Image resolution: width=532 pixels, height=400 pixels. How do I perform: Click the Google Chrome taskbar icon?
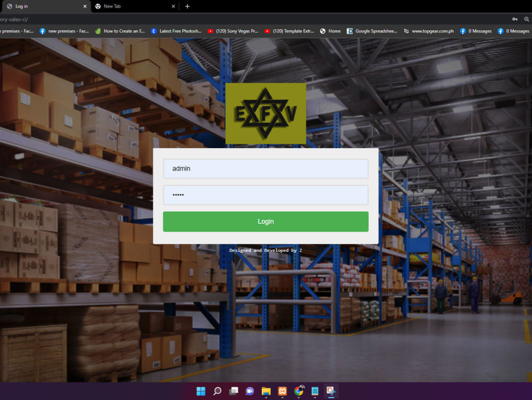(x=298, y=391)
